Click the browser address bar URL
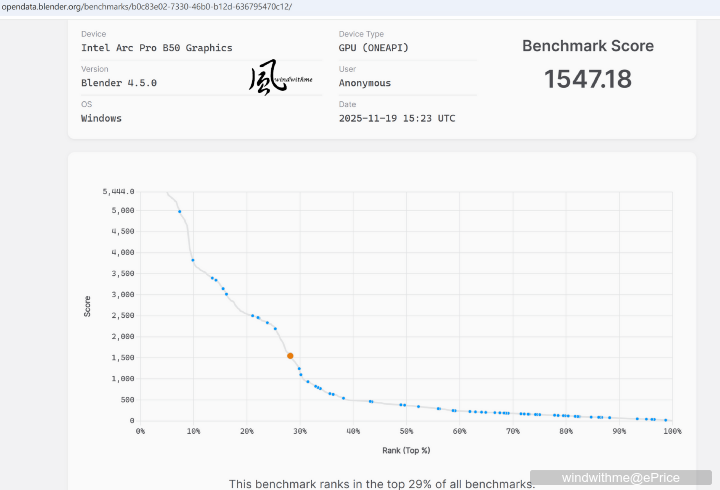This screenshot has height=490, width=720. pyautogui.click(x=146, y=6)
